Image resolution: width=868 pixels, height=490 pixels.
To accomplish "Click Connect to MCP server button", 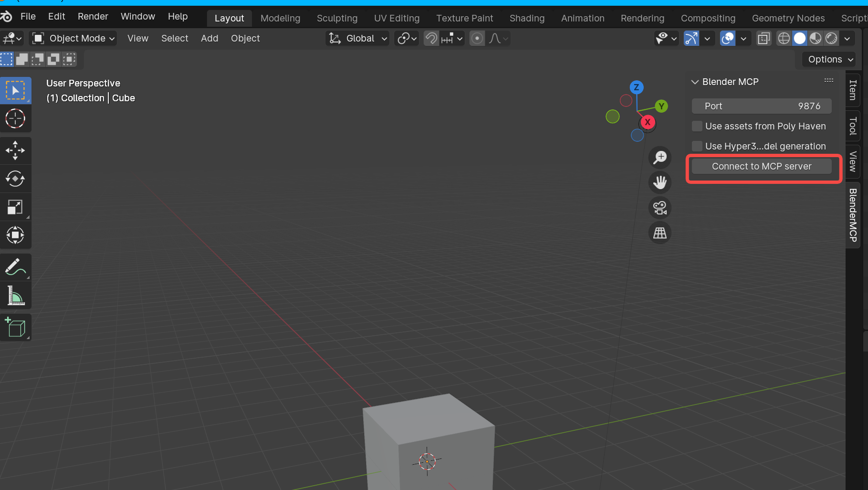I will (x=762, y=166).
